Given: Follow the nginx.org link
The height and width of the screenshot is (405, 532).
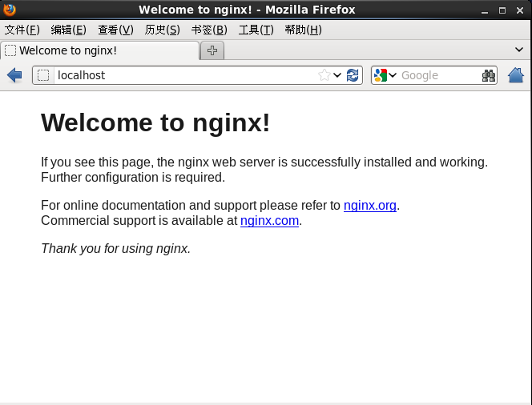Looking at the screenshot, I should [370, 206].
